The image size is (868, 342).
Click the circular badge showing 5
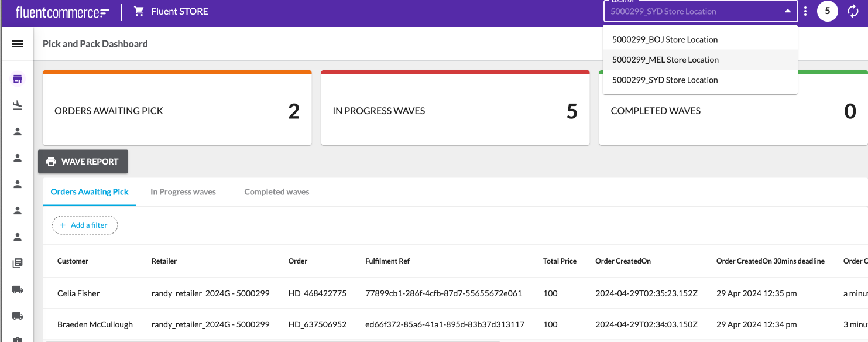point(827,11)
